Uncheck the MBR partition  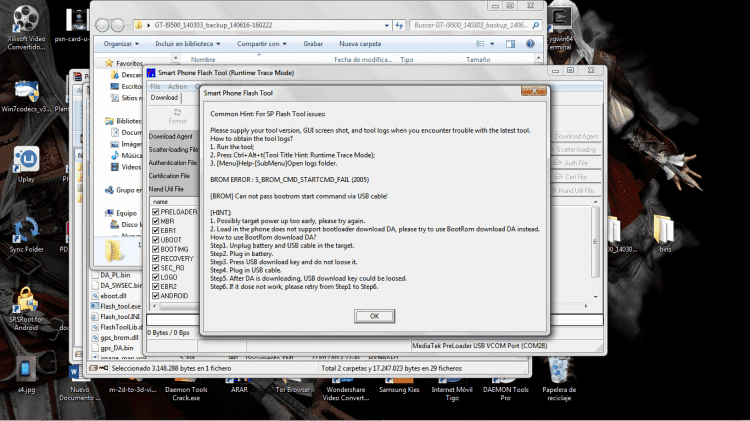point(155,221)
